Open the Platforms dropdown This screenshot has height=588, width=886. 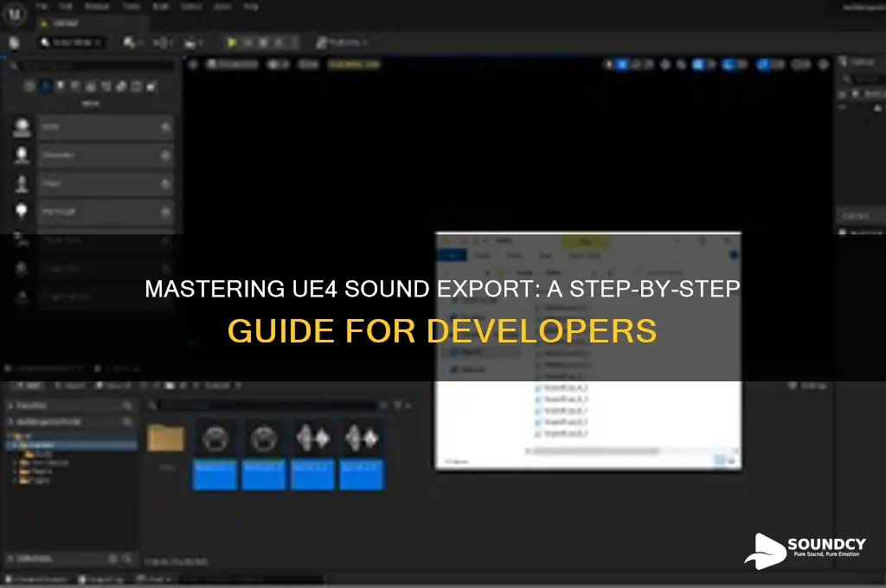click(342, 42)
